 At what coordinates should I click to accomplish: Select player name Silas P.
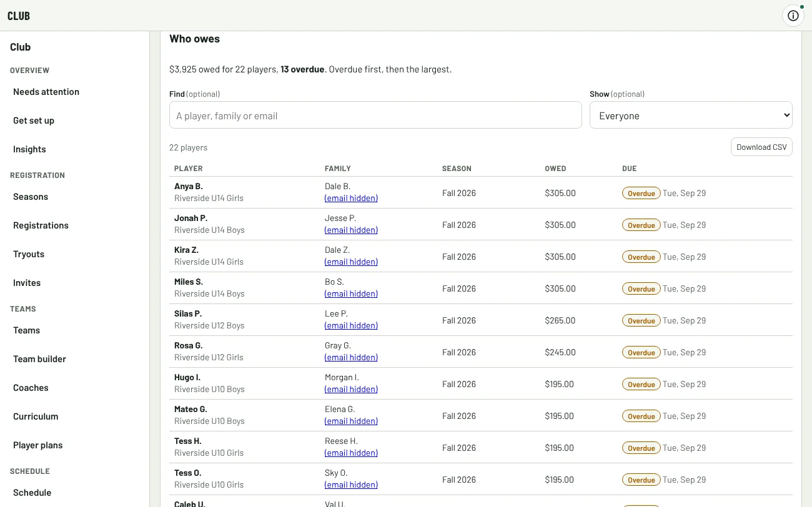[188, 313]
